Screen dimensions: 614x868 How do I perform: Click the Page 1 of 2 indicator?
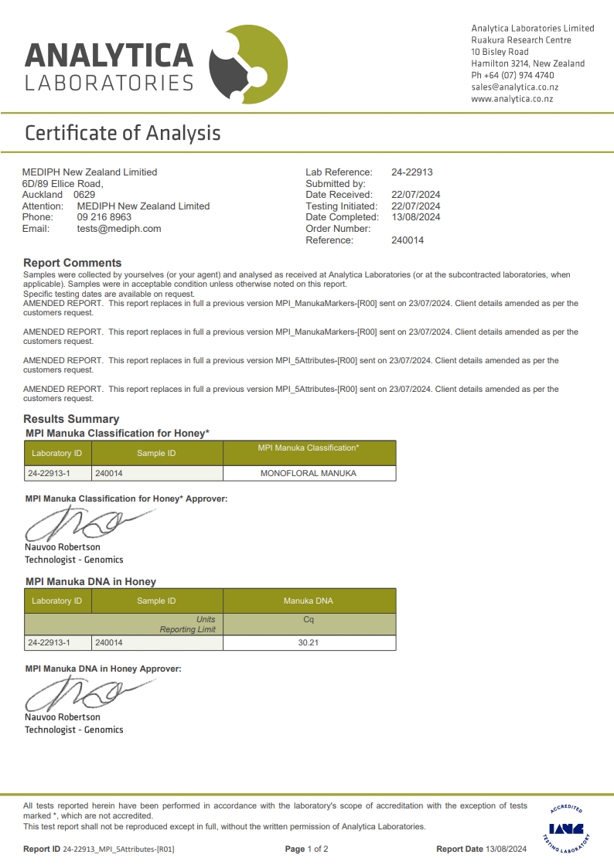click(x=307, y=849)
